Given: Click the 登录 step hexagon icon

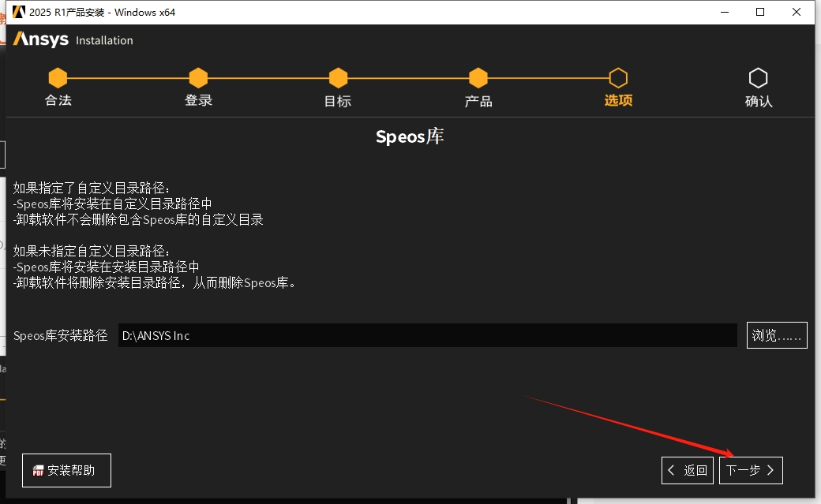Looking at the screenshot, I should click(x=198, y=78).
